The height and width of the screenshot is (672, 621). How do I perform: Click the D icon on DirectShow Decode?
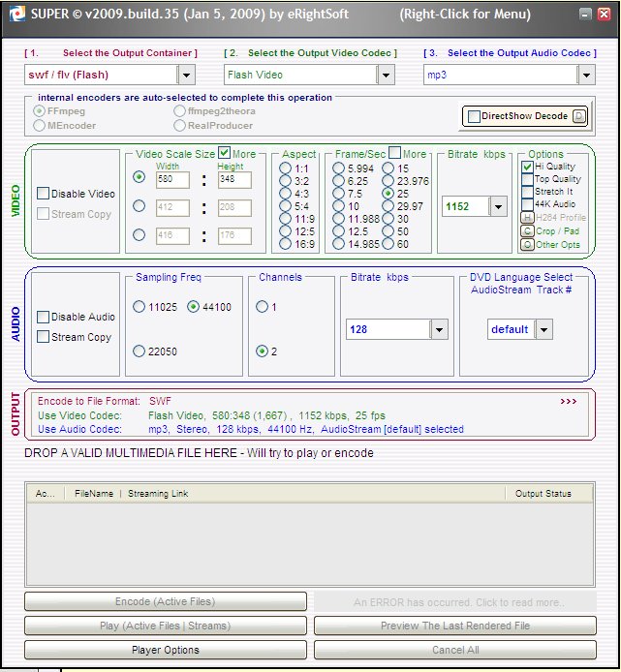[579, 116]
